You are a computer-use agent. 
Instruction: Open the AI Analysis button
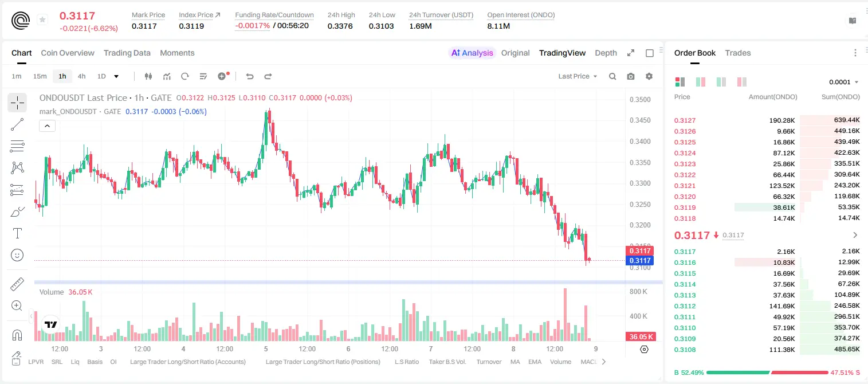(x=472, y=53)
